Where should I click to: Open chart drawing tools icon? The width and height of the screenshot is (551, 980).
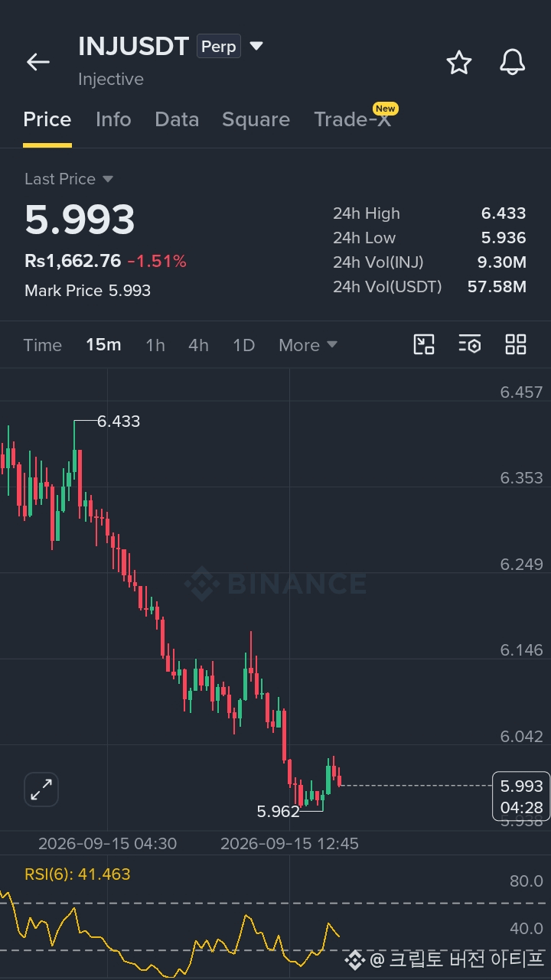click(424, 344)
